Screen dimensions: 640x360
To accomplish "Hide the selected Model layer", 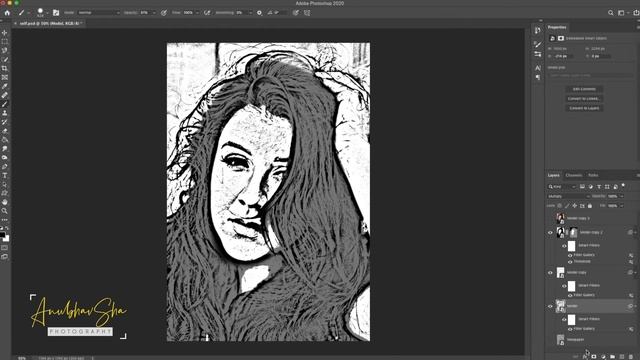I will tap(550, 306).
